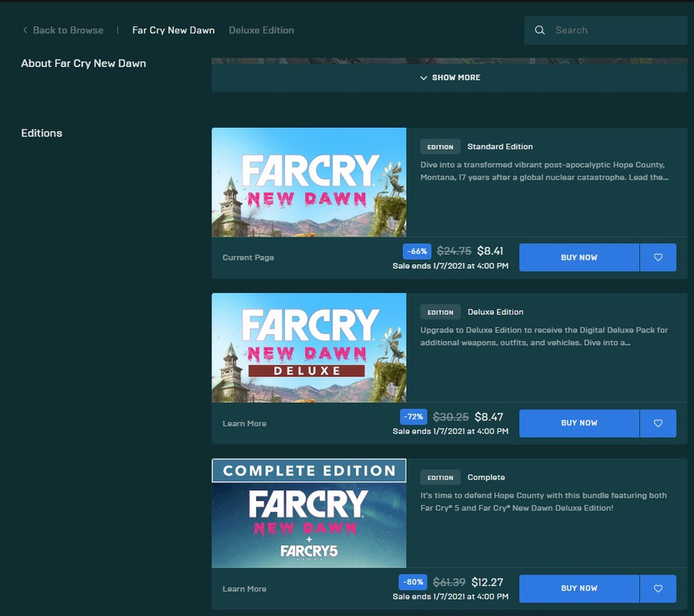Click the Deluxe Edition description text

[x=544, y=336]
